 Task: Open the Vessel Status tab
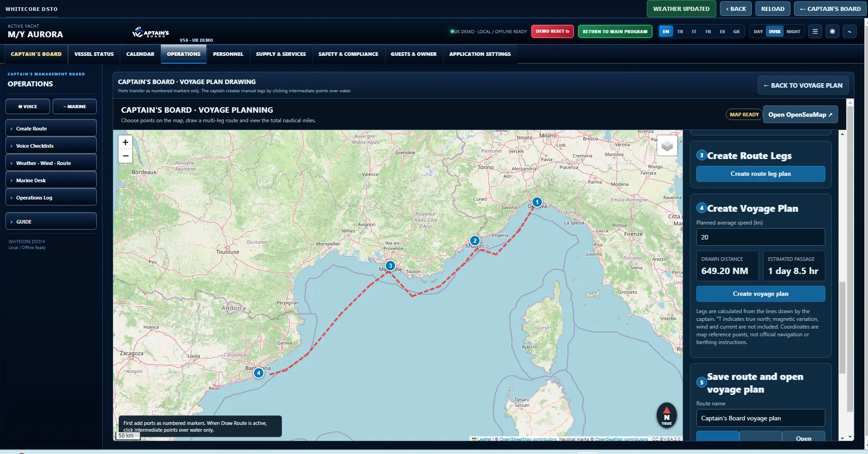coord(94,54)
